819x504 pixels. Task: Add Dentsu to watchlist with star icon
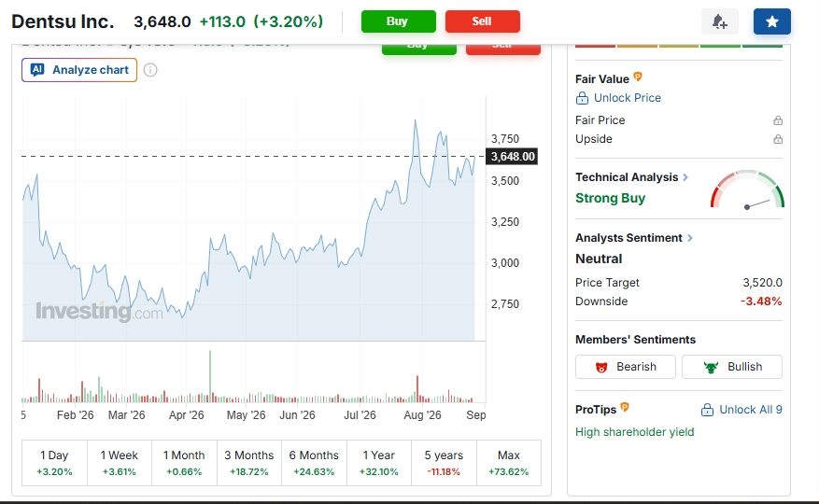pyautogui.click(x=771, y=21)
